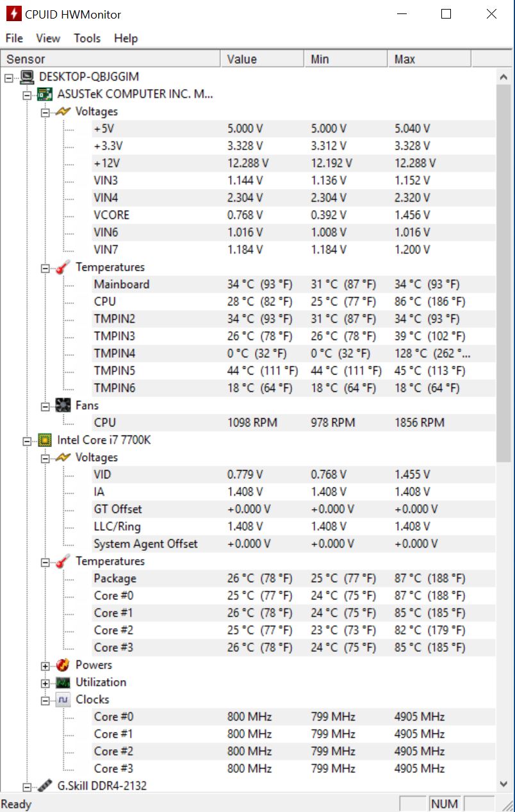Open the View menu
Image resolution: width=515 pixels, height=812 pixels.
pyautogui.click(x=48, y=38)
